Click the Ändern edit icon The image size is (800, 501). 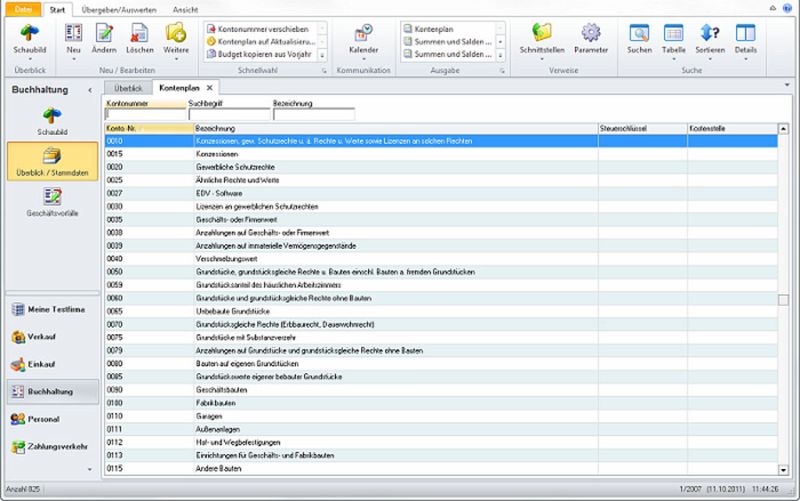105,35
